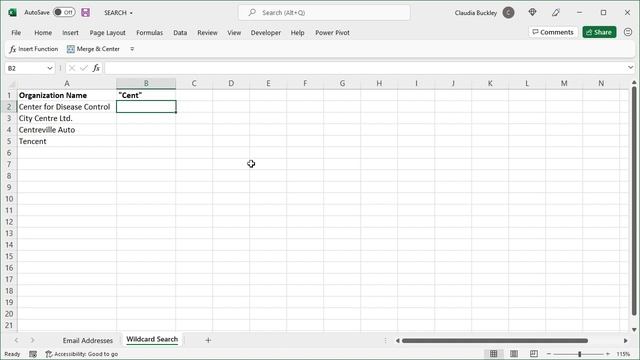Click the 115% zoom level

click(623, 354)
